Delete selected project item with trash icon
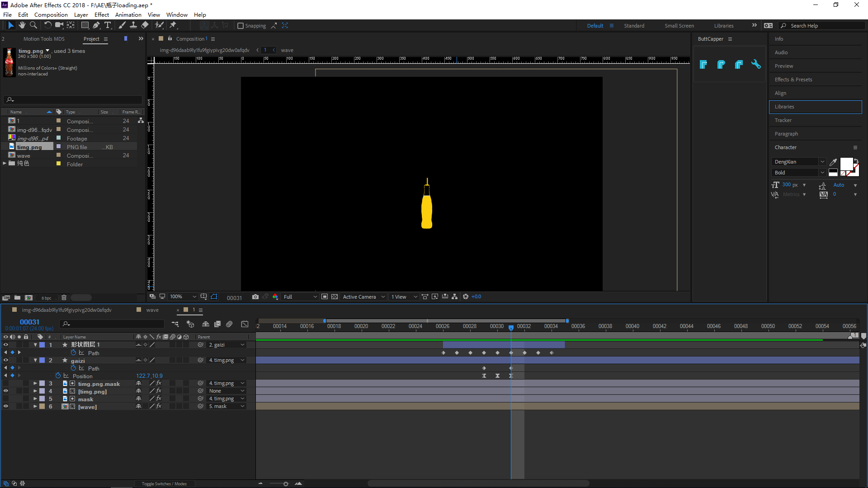The image size is (868, 488). tap(64, 298)
